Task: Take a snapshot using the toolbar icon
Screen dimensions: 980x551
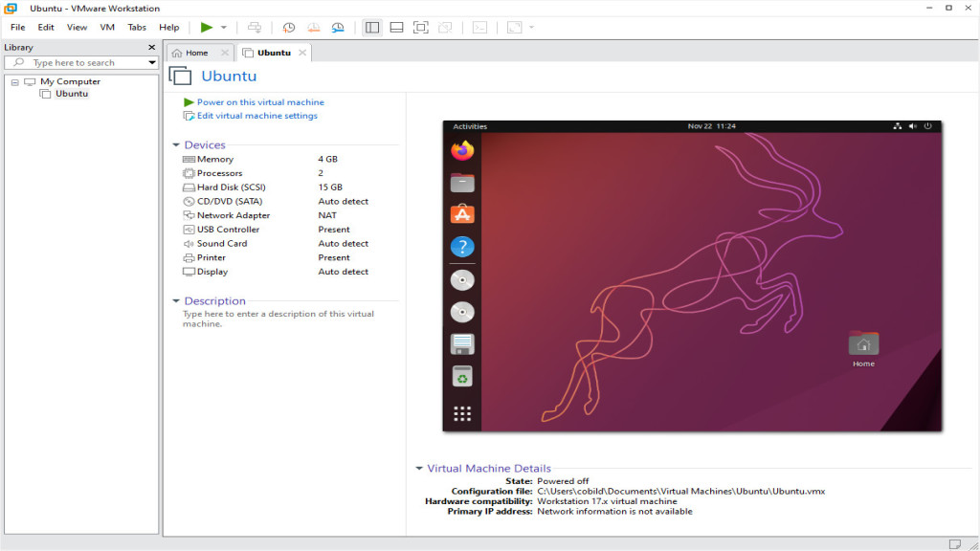Action: tap(289, 27)
